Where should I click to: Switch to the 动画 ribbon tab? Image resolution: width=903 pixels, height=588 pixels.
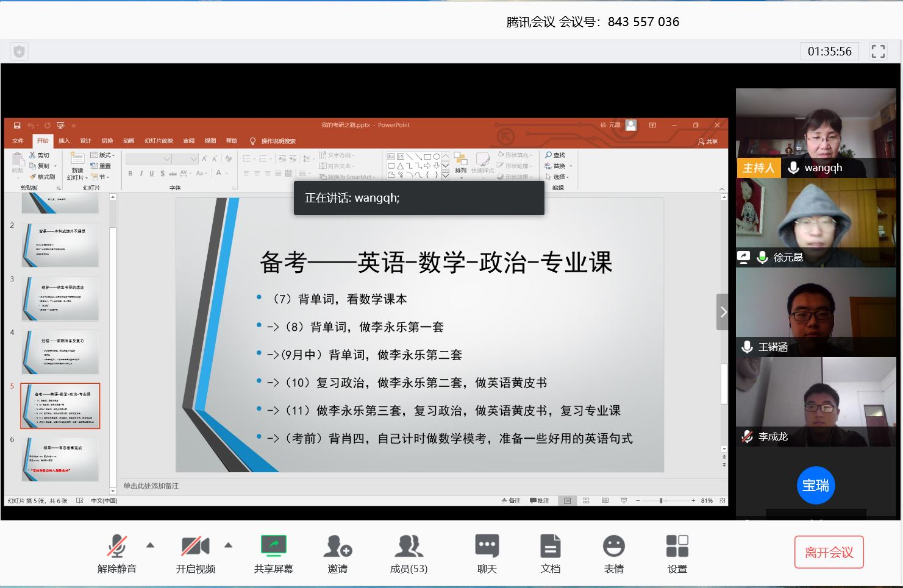pyautogui.click(x=129, y=141)
